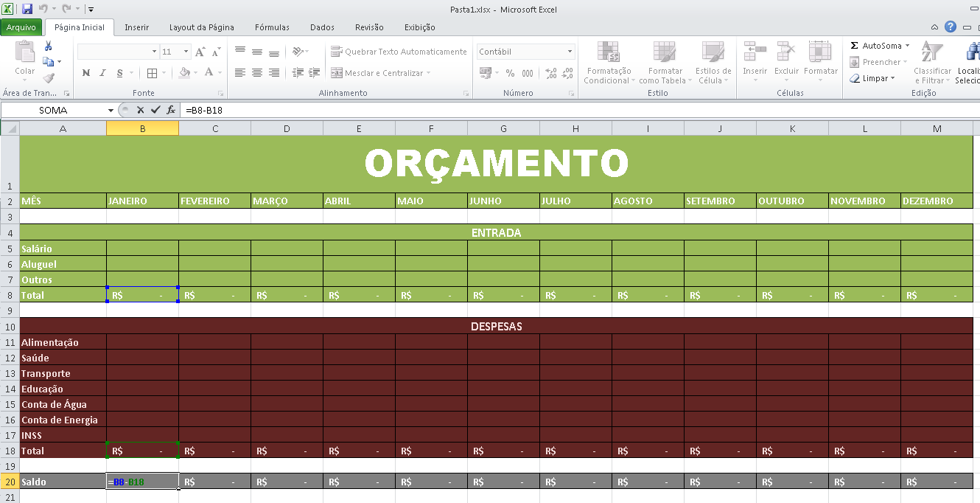Toggle italic formatting with the I button
Screen dimensions: 980x503
(102, 74)
